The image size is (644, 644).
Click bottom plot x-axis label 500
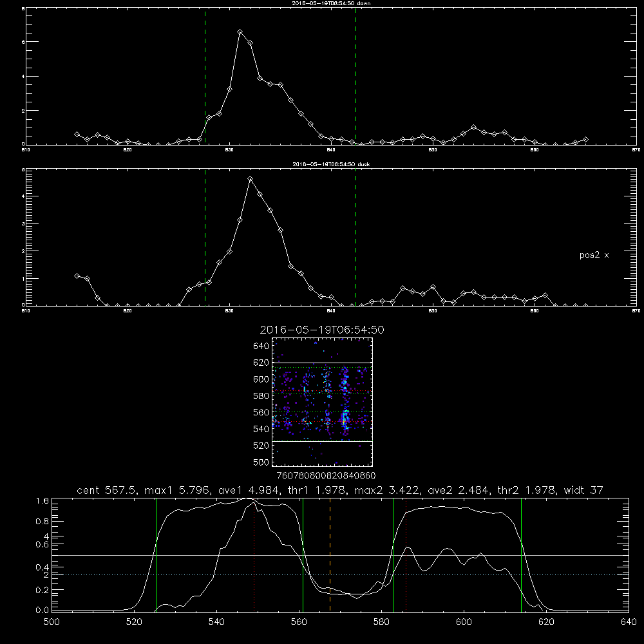point(52,622)
